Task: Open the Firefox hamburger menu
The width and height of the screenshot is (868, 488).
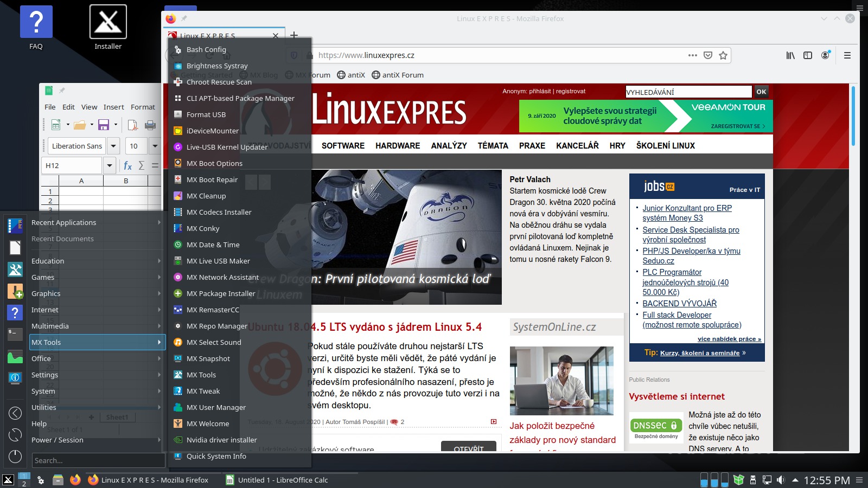Action: [x=847, y=55]
